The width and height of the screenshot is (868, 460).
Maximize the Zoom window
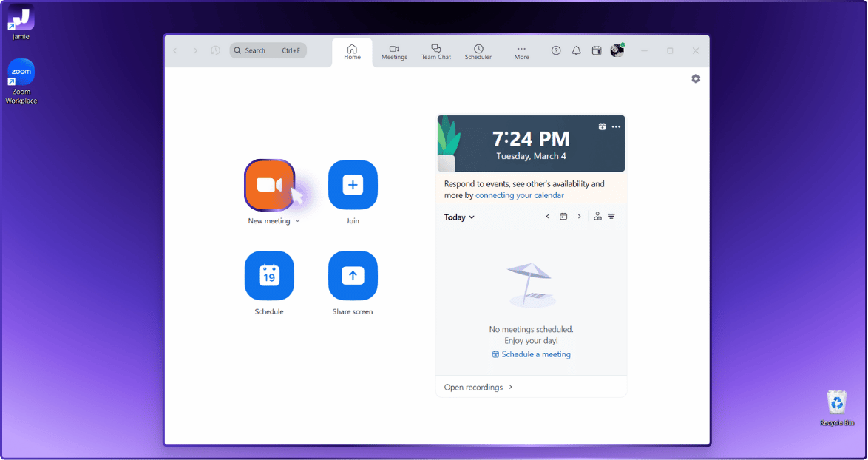671,50
